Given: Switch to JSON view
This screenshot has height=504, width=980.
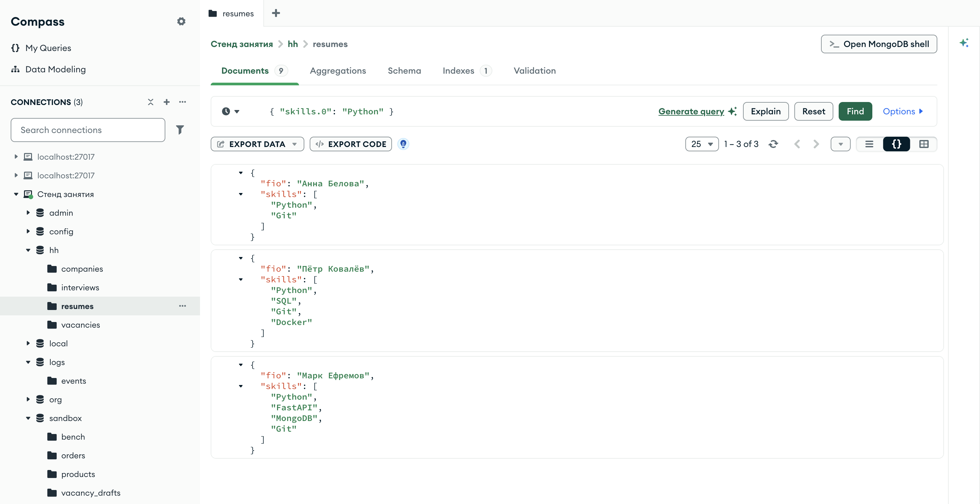Looking at the screenshot, I should point(896,144).
